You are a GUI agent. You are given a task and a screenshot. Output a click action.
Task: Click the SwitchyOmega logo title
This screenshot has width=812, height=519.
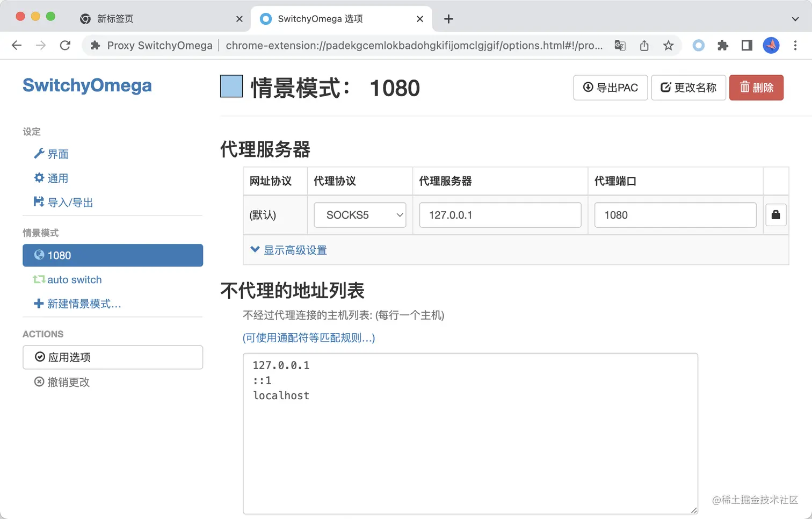coord(87,85)
